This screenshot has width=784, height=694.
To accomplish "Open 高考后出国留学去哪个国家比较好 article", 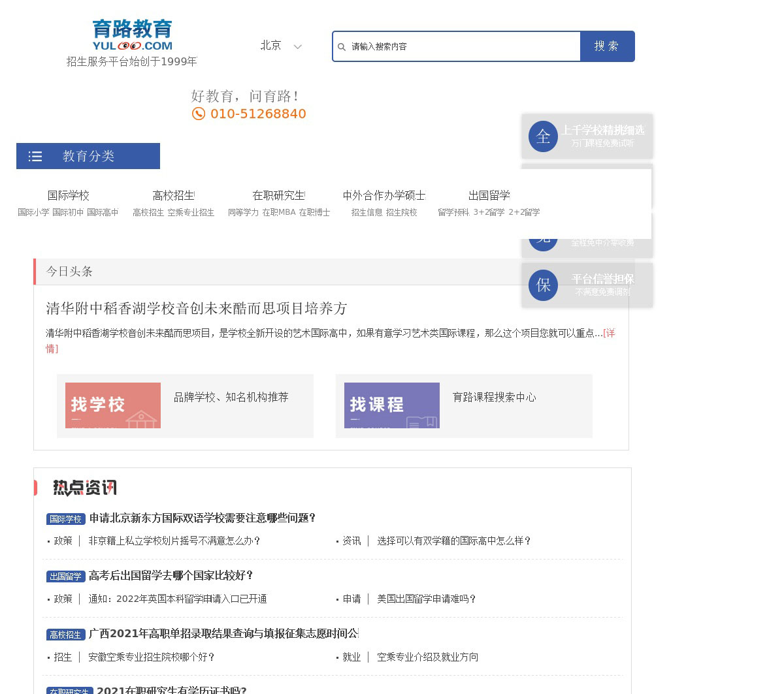I will [x=171, y=575].
